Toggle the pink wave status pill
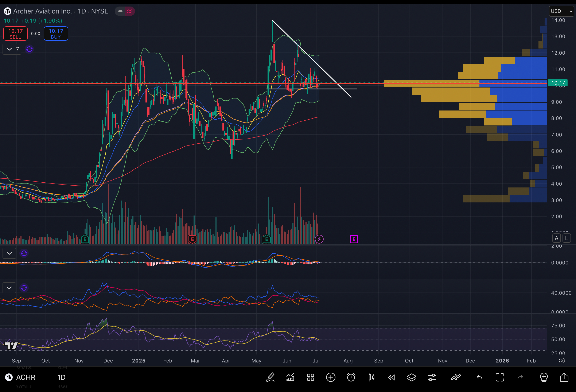576x392 pixels. pyautogui.click(x=129, y=11)
